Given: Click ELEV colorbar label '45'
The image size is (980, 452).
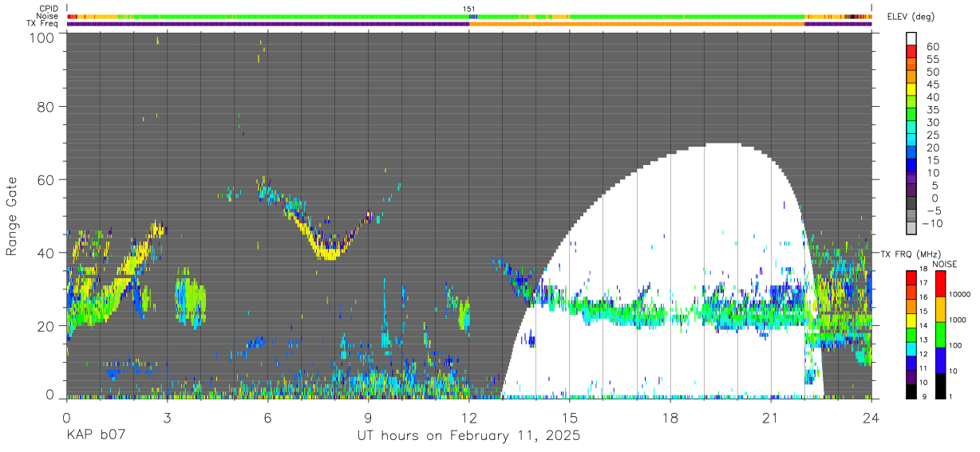Looking at the screenshot, I should pos(932,85).
